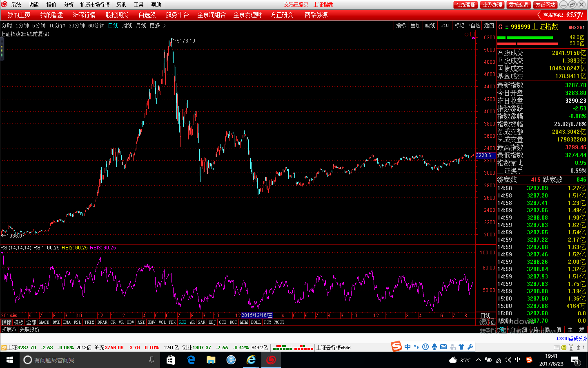Select the 15分钟 chart period
Screen dimensions: 588x368
(57, 25)
